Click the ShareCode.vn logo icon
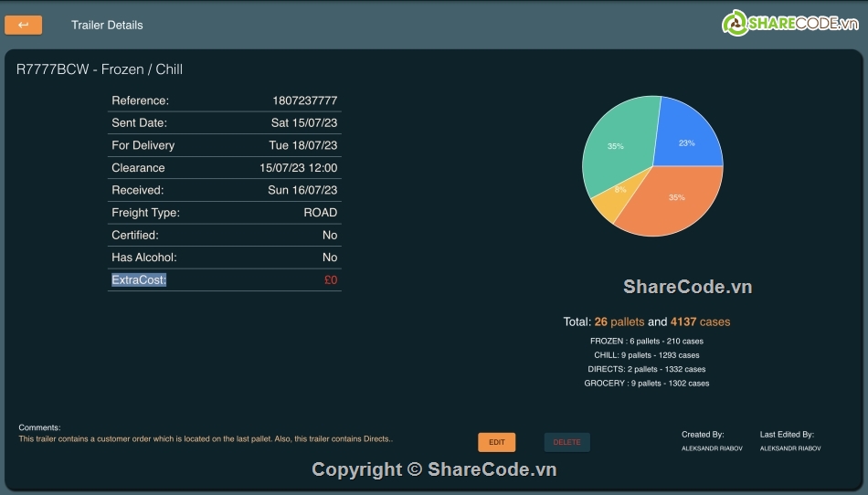868x495 pixels. coord(736,24)
